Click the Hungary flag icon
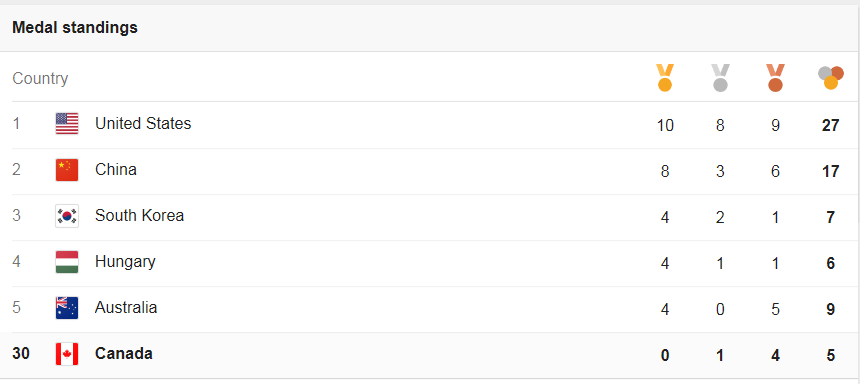This screenshot has width=860, height=384. [x=67, y=262]
